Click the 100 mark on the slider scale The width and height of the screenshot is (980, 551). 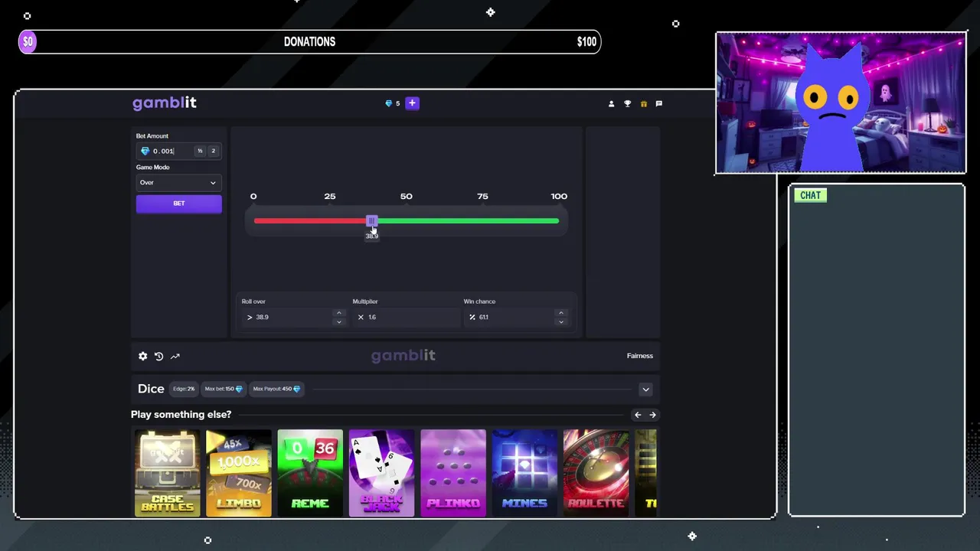(x=559, y=197)
